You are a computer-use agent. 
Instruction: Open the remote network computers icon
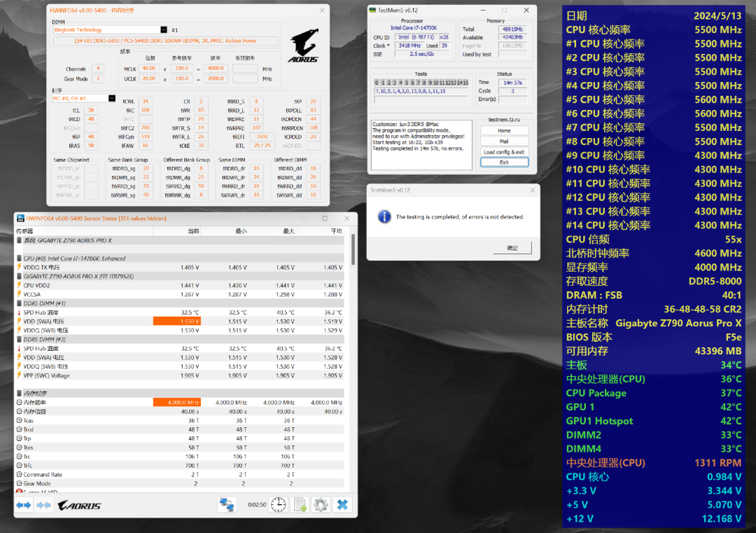coord(227,504)
